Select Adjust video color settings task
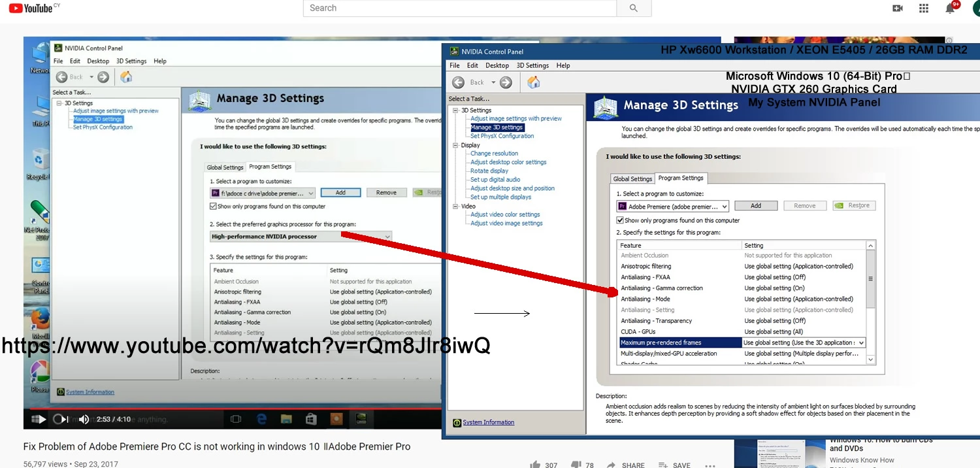This screenshot has height=468, width=980. pos(505,214)
